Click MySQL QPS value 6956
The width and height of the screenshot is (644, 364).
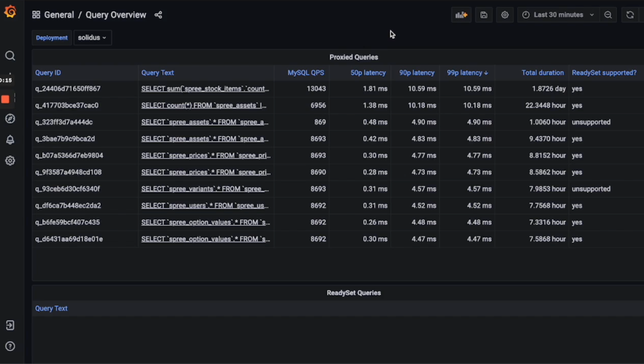(x=318, y=105)
